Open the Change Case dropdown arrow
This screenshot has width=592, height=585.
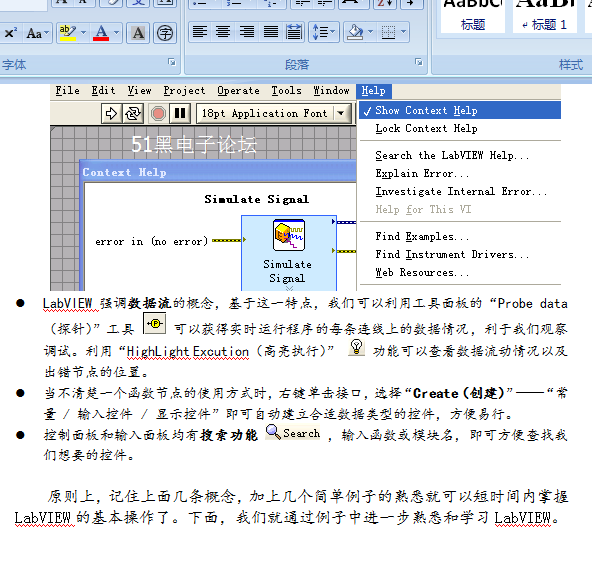point(47,33)
